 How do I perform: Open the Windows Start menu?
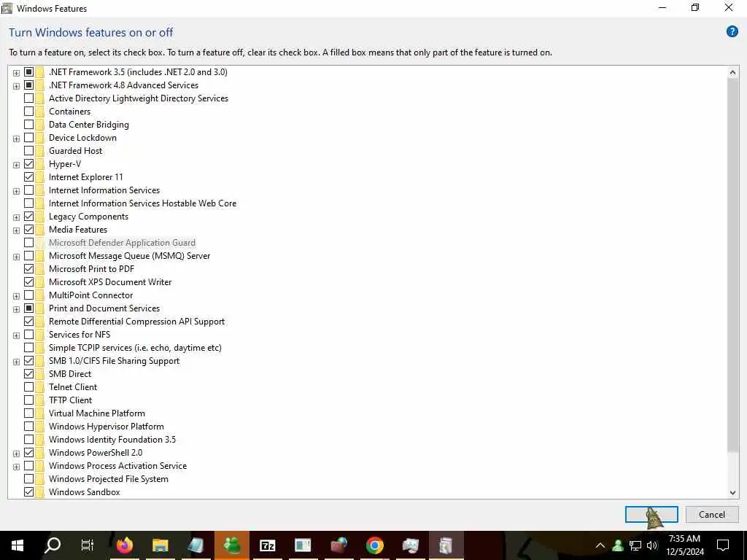18,545
